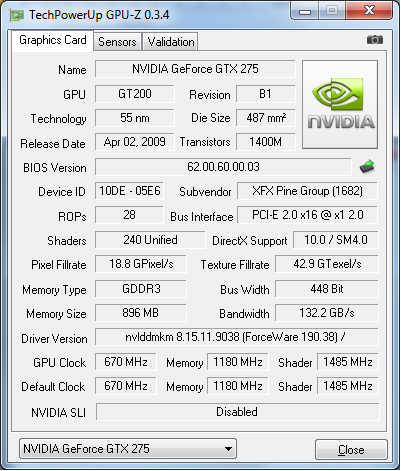Image resolution: width=401 pixels, height=471 pixels.
Task: Click the GPU Clock 670 MHz field
Action: coord(126,362)
